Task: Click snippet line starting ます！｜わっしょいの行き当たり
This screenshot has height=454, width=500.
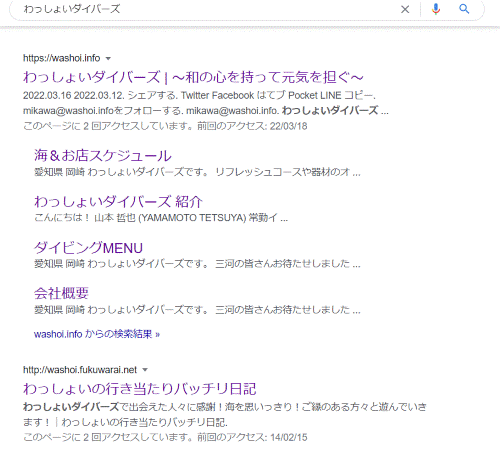Action: point(125,422)
